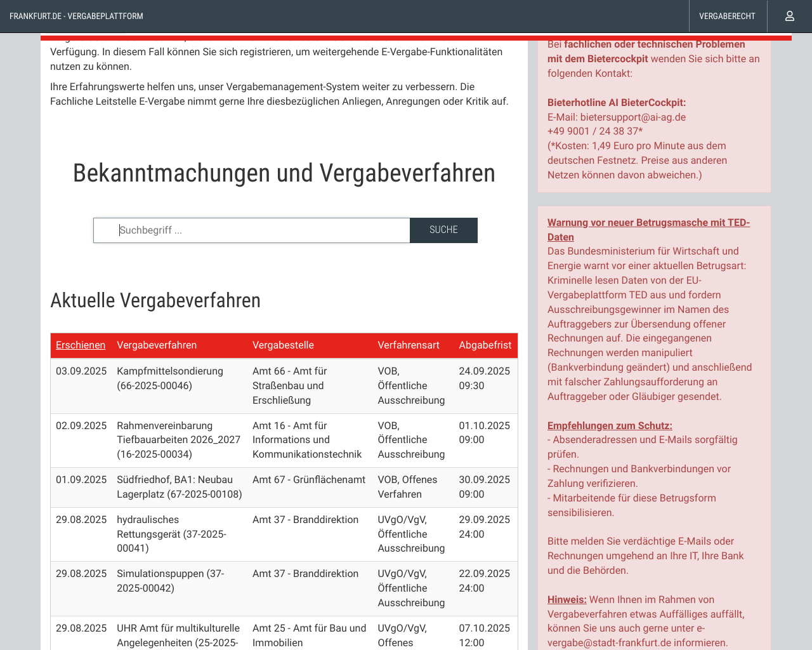The width and height of the screenshot is (812, 650).
Task: Select deadline 22.09.2025 24:00
Action: click(x=485, y=581)
